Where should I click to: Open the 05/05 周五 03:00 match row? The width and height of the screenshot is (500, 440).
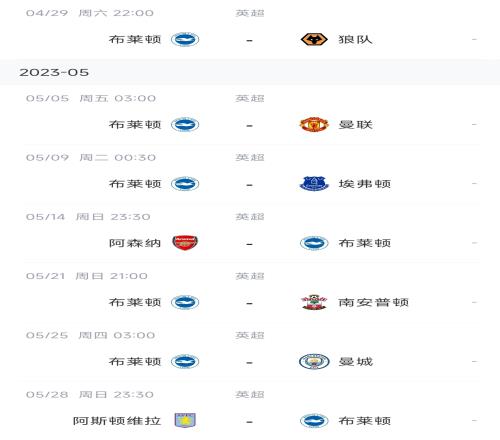[x=252, y=115]
